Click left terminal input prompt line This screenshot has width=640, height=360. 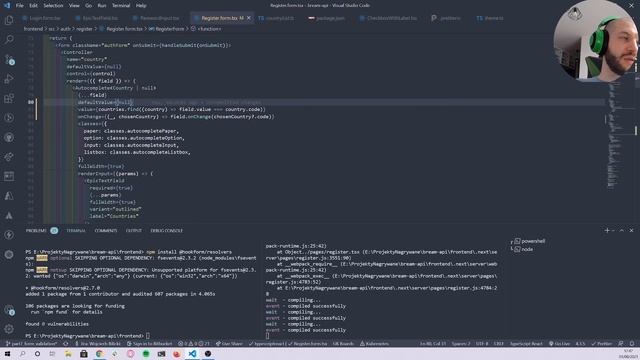pos(87,336)
